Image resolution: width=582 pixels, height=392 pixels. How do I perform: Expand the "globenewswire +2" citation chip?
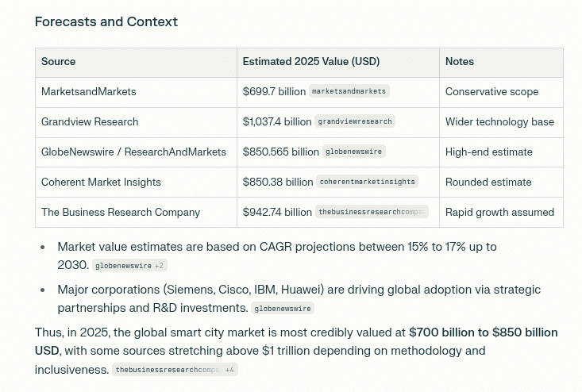(x=129, y=266)
